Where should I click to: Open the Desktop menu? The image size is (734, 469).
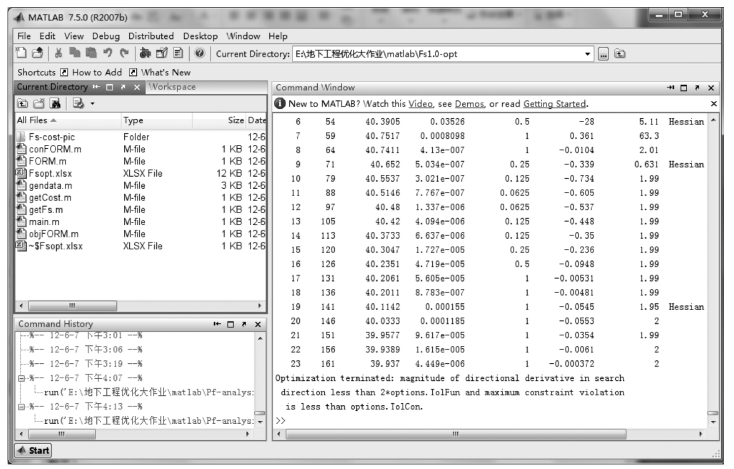tap(200, 36)
